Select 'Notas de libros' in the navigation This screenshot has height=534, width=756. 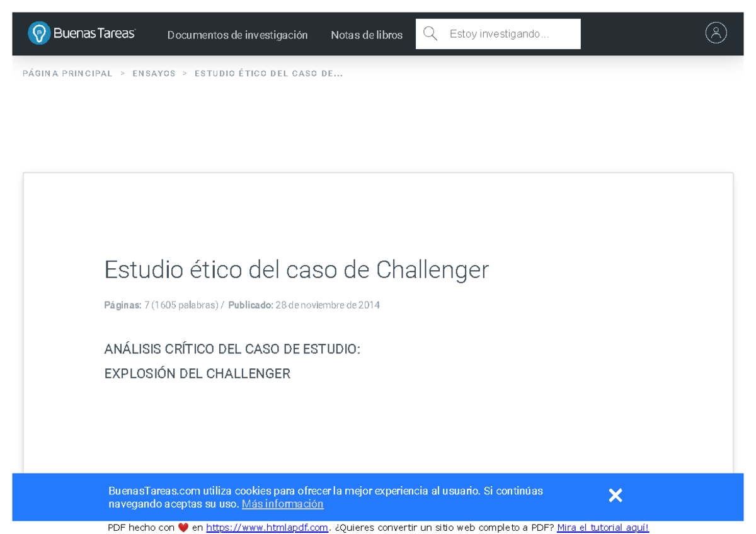coord(367,35)
